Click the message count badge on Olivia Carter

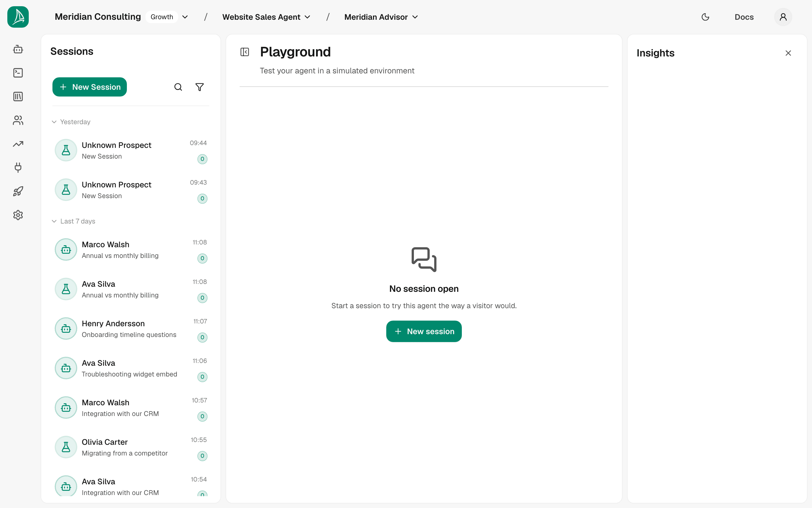pyautogui.click(x=202, y=456)
